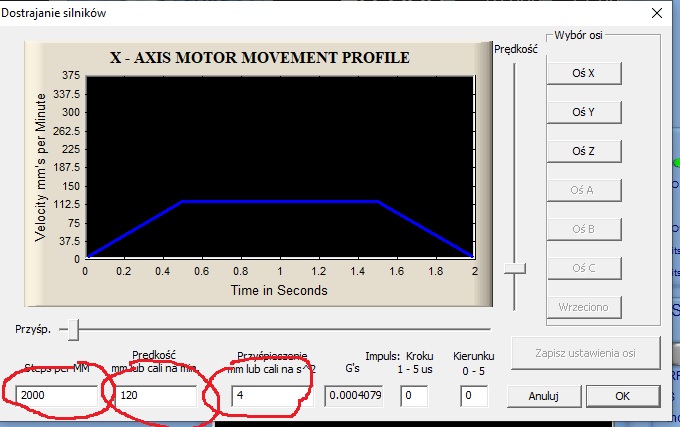Click the Wybór osi group label
This screenshot has width=680, height=427.
(x=579, y=35)
